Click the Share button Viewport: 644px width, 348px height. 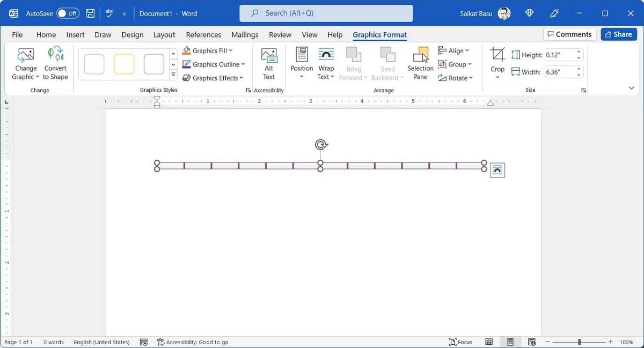click(618, 34)
